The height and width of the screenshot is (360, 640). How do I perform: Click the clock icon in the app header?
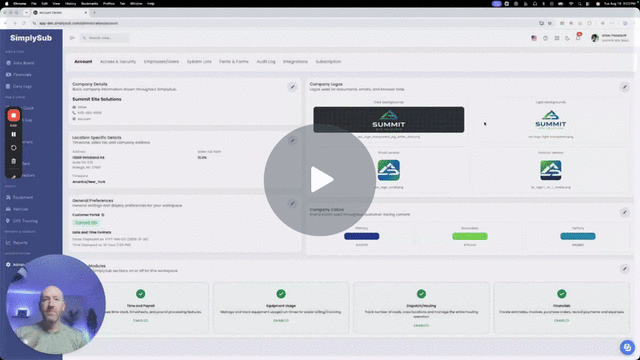tap(545, 38)
